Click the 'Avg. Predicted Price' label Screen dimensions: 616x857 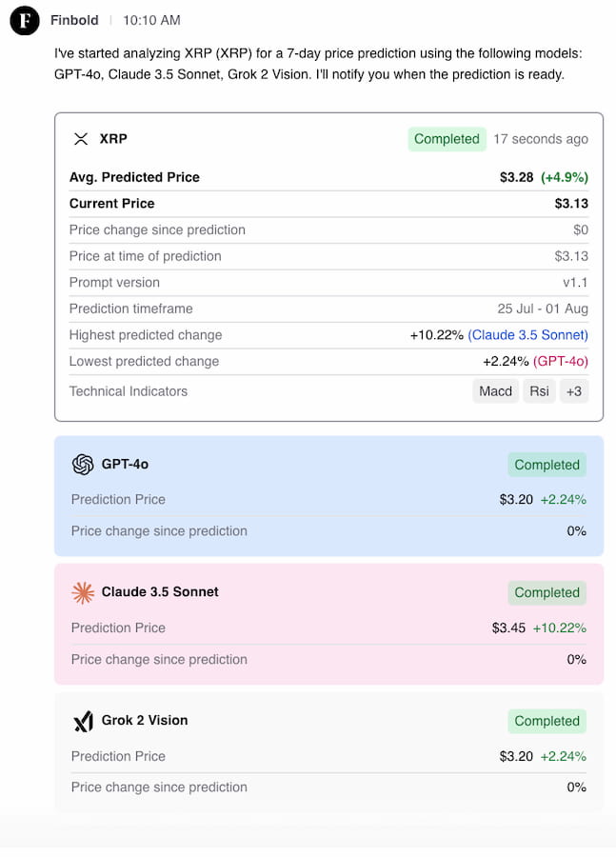click(134, 177)
